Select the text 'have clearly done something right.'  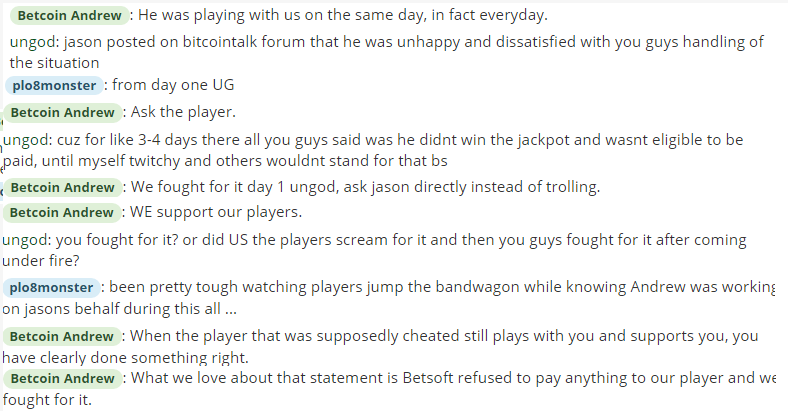[x=125, y=358]
